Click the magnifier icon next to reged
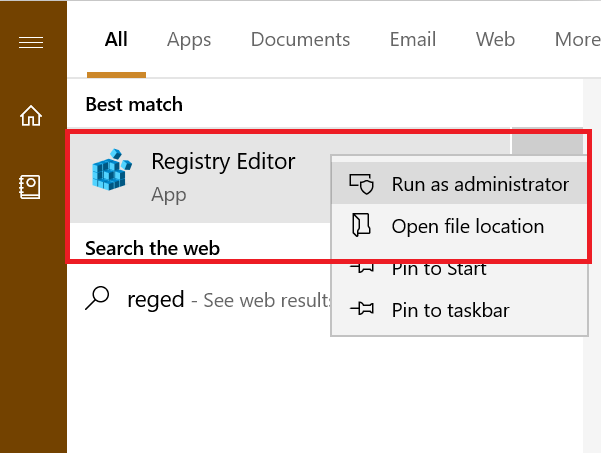This screenshot has height=453, width=602. coord(97,298)
